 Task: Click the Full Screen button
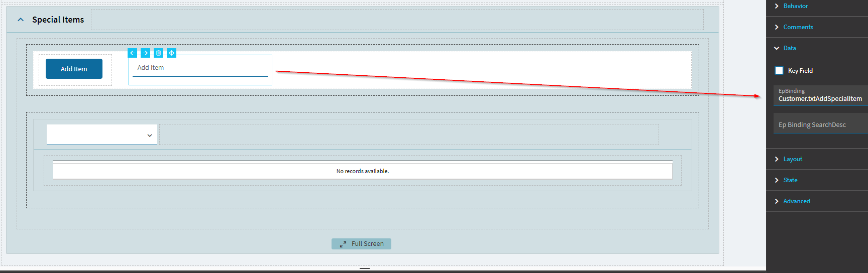click(361, 244)
